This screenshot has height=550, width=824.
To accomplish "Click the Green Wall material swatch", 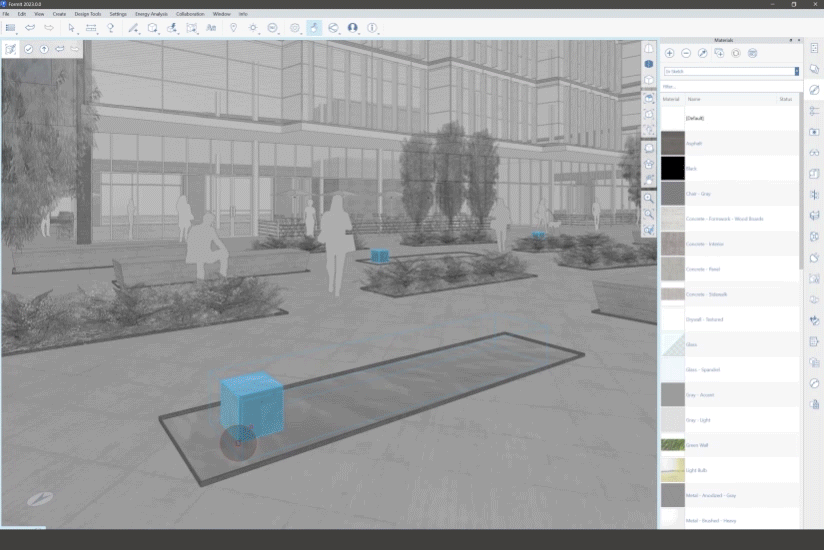I will pos(672,444).
